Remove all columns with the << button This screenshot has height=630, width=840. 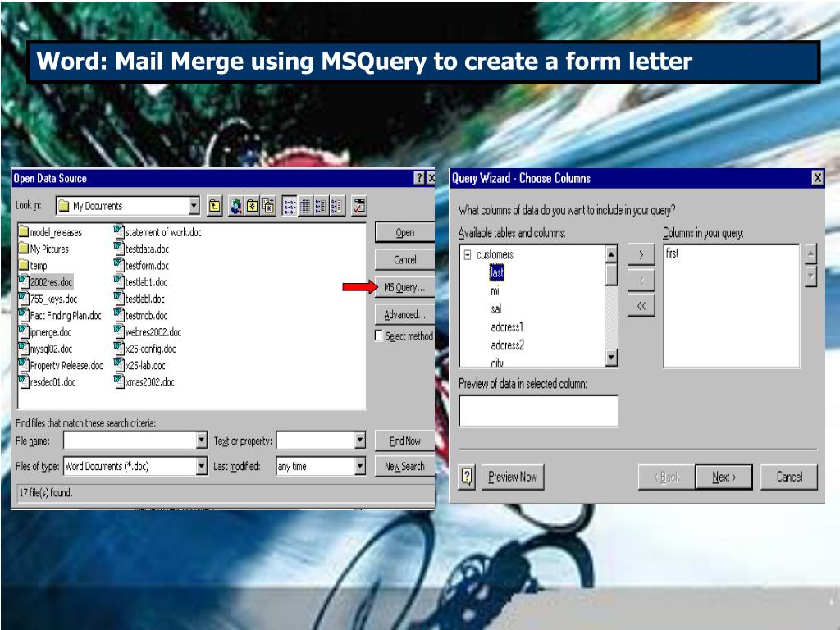point(641,306)
